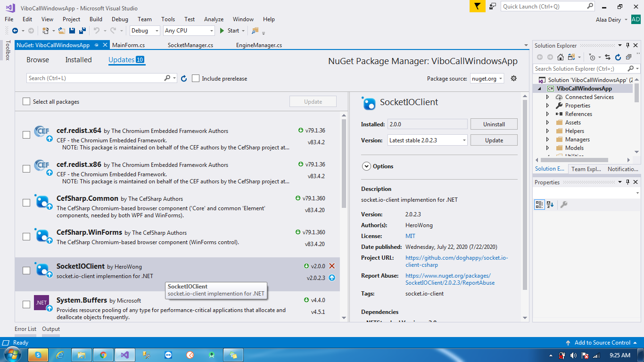Viewport: 644px width, 362px height.
Task: Click Update button next to version dropdown
Action: tap(494, 140)
